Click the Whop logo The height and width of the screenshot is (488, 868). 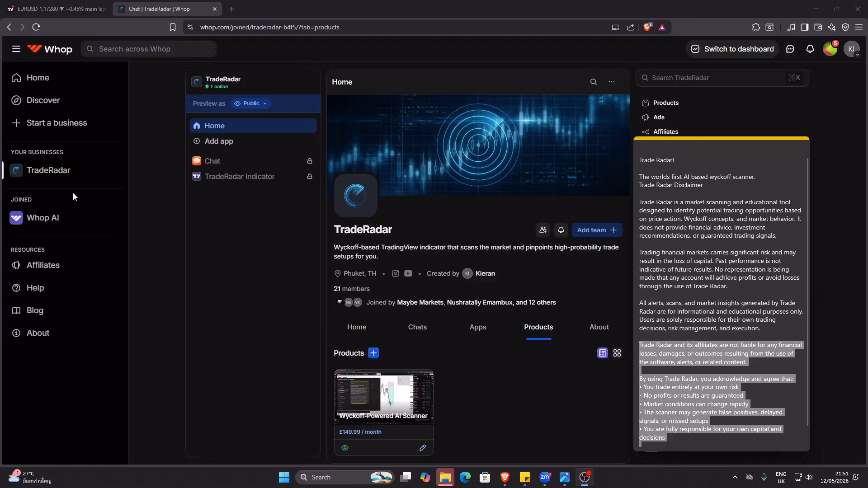click(x=50, y=49)
